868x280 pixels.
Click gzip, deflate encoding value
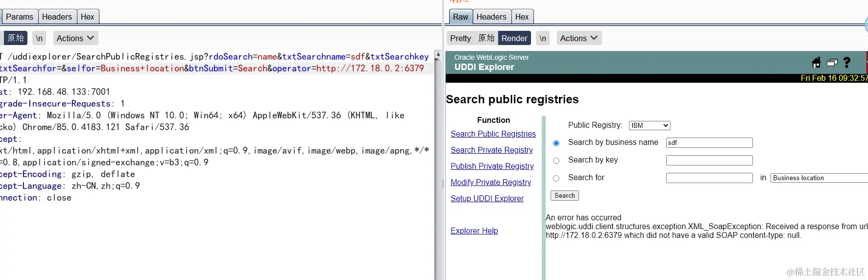pos(103,174)
